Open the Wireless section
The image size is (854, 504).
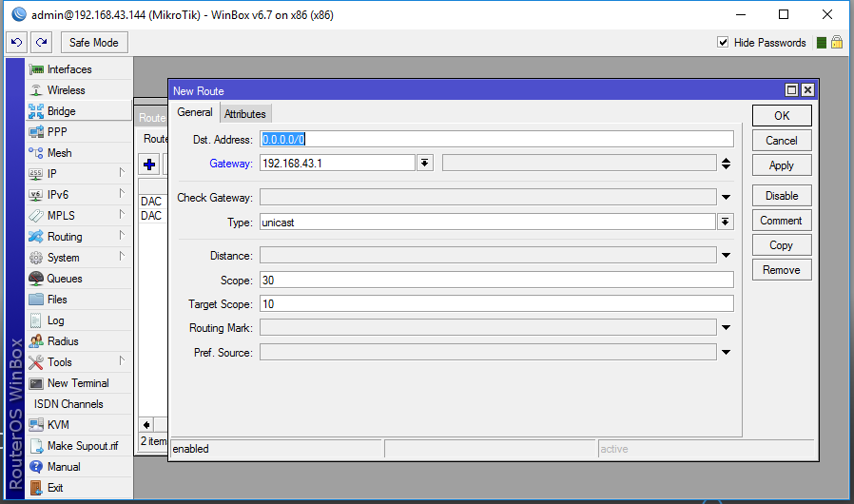[79, 90]
